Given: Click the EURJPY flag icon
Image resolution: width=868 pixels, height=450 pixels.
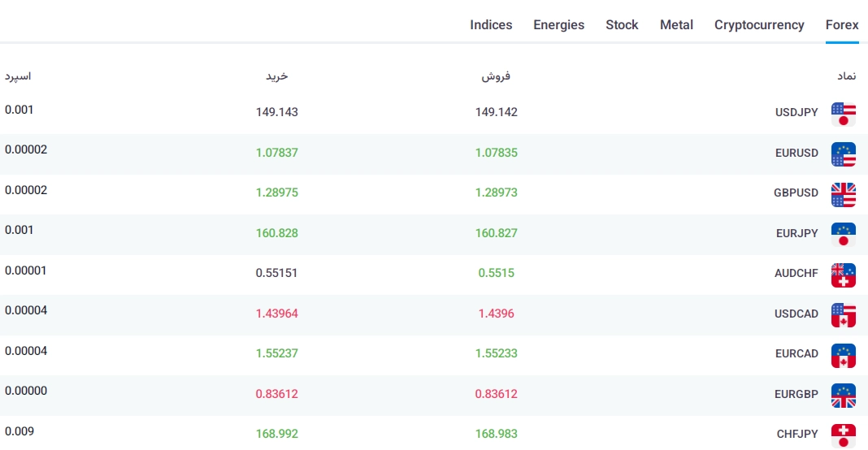Looking at the screenshot, I should (x=843, y=235).
